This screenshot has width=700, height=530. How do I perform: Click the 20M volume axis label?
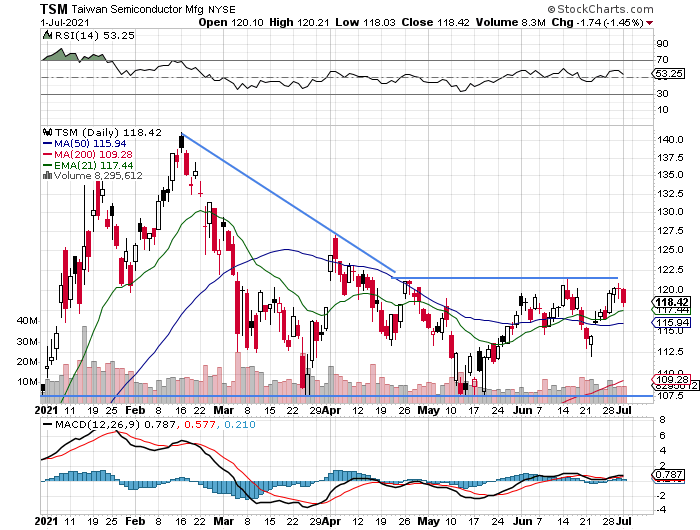pos(27,362)
